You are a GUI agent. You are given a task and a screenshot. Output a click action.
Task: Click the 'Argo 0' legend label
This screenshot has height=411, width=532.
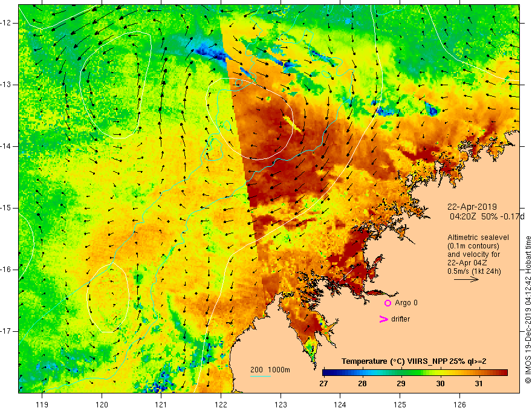click(406, 302)
